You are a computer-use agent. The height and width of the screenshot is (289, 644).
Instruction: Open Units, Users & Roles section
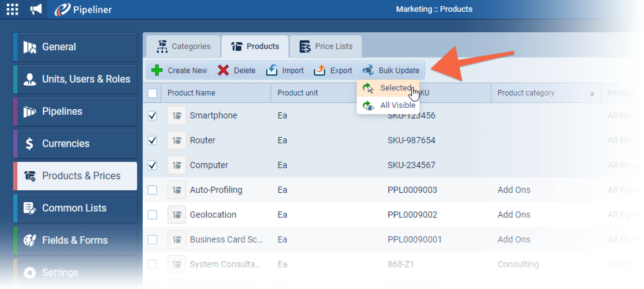[x=74, y=79]
